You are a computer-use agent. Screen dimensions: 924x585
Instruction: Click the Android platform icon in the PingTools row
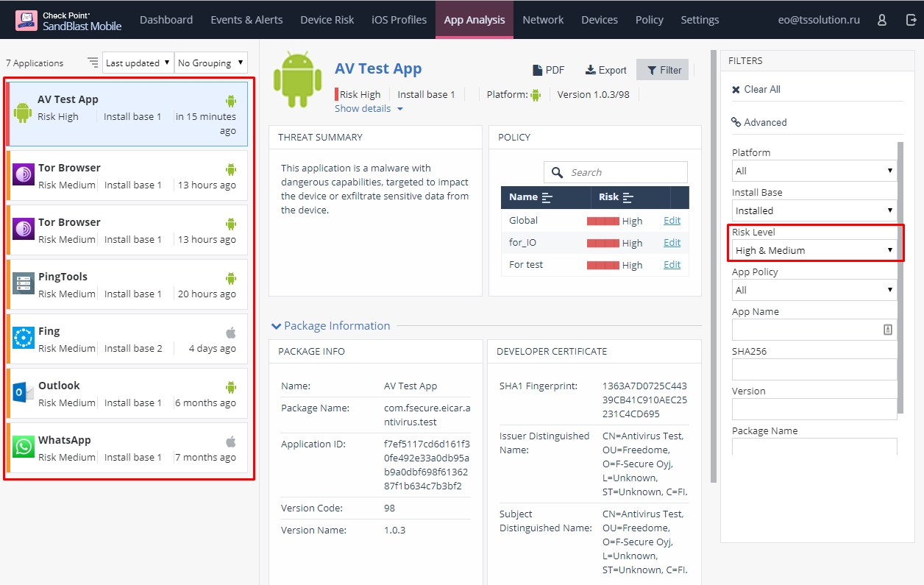tap(231, 277)
